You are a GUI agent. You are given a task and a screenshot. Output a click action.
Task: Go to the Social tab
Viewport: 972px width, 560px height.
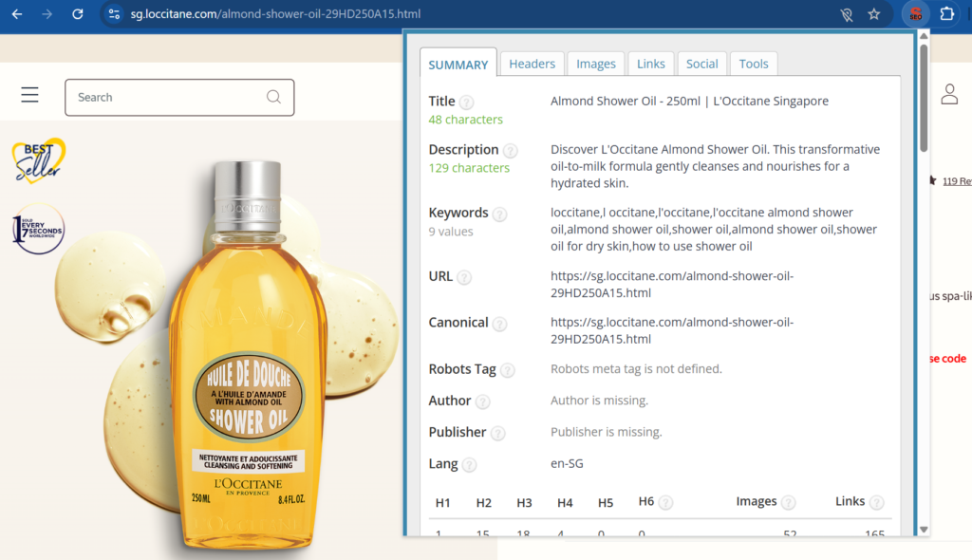coord(701,64)
